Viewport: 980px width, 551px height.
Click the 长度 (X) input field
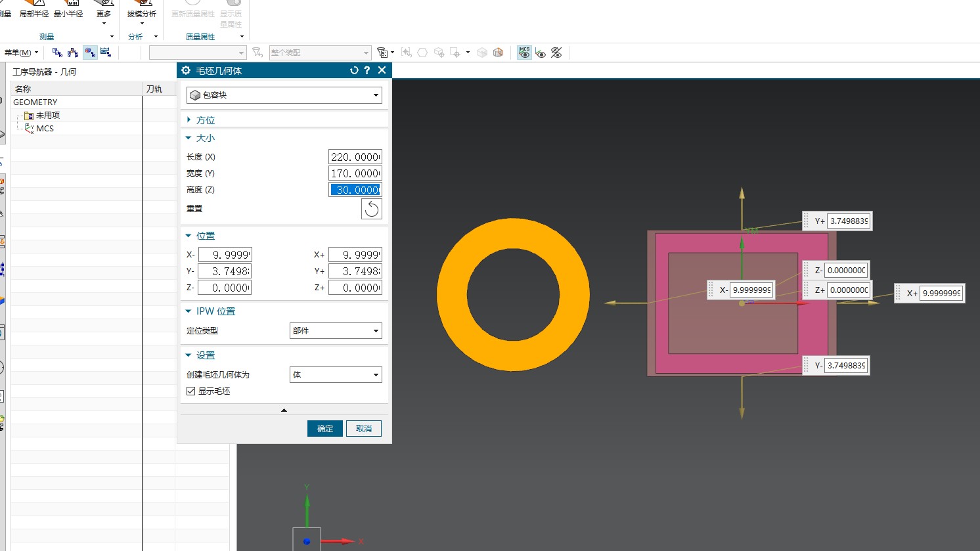355,157
